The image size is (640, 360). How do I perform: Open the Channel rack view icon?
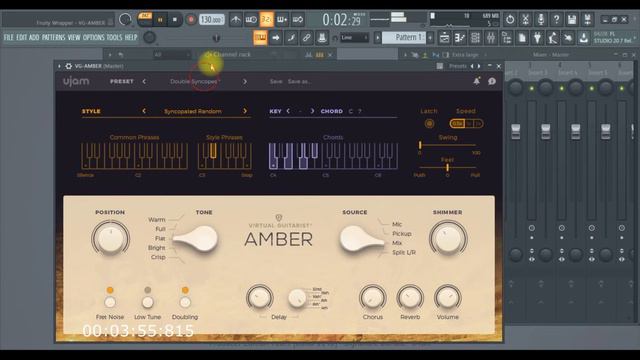475,38
